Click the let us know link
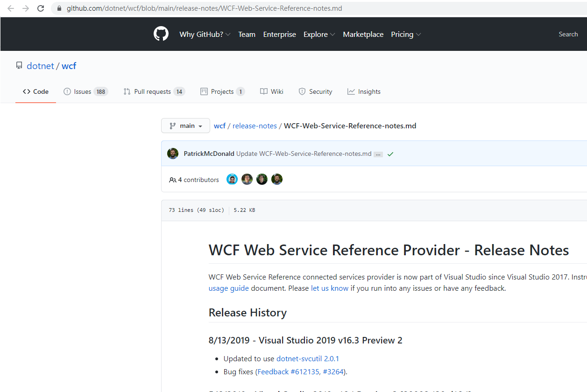The width and height of the screenshot is (587, 392). point(330,288)
